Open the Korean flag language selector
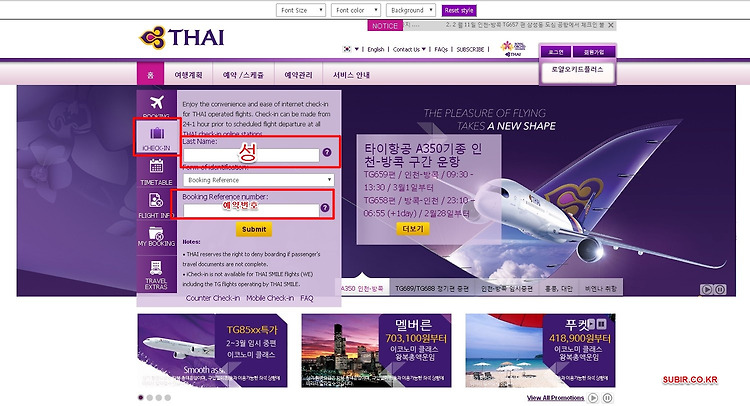The height and width of the screenshot is (406, 750). 350,49
